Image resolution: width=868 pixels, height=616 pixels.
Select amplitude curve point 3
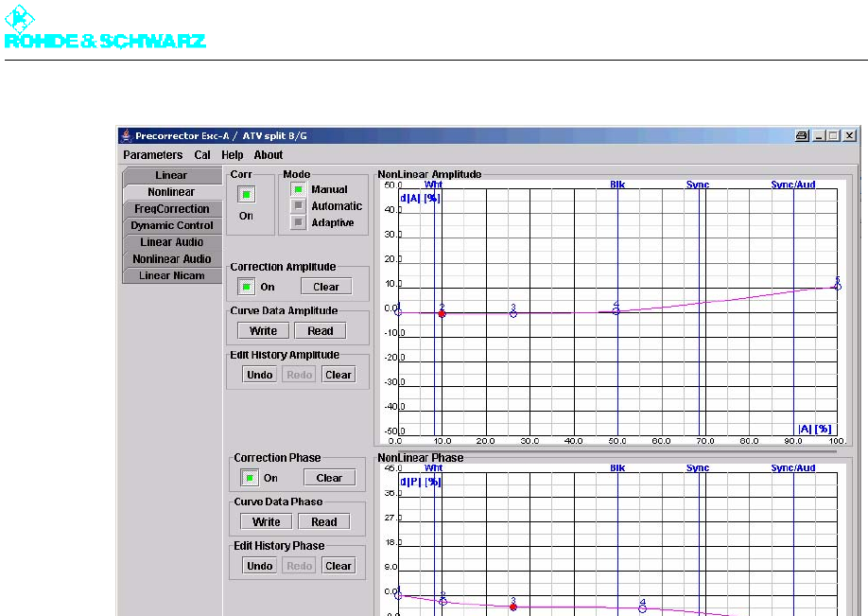(x=513, y=313)
